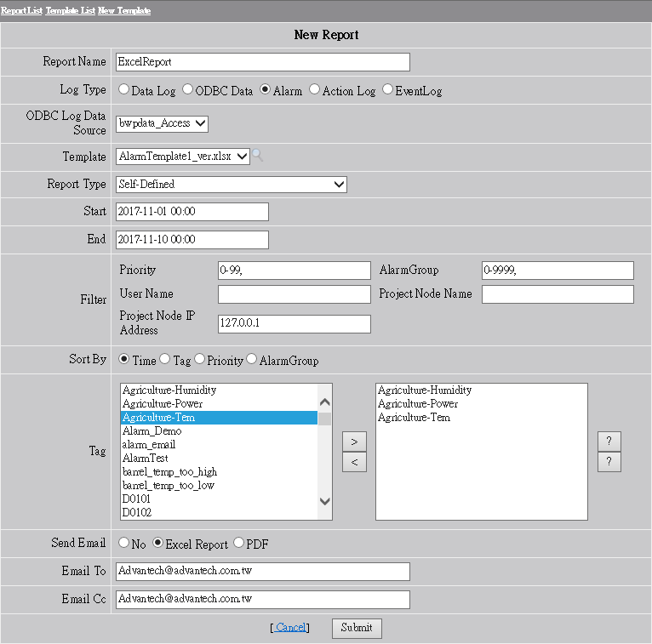Click the Email To field
The height and width of the screenshot is (644, 652).
[x=263, y=572]
